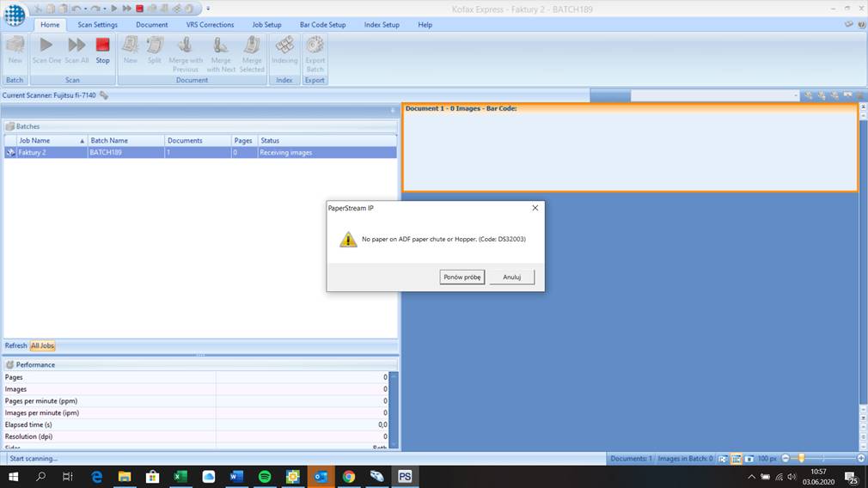Click the Performance panel vertical scrollbar
868x488 pixels.
(x=394, y=410)
